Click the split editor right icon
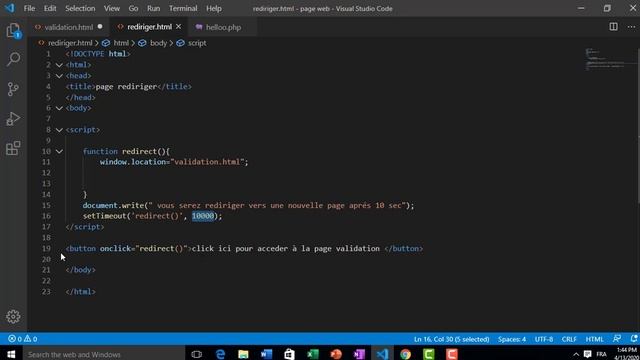This screenshot has height=360, width=640. tap(613, 27)
